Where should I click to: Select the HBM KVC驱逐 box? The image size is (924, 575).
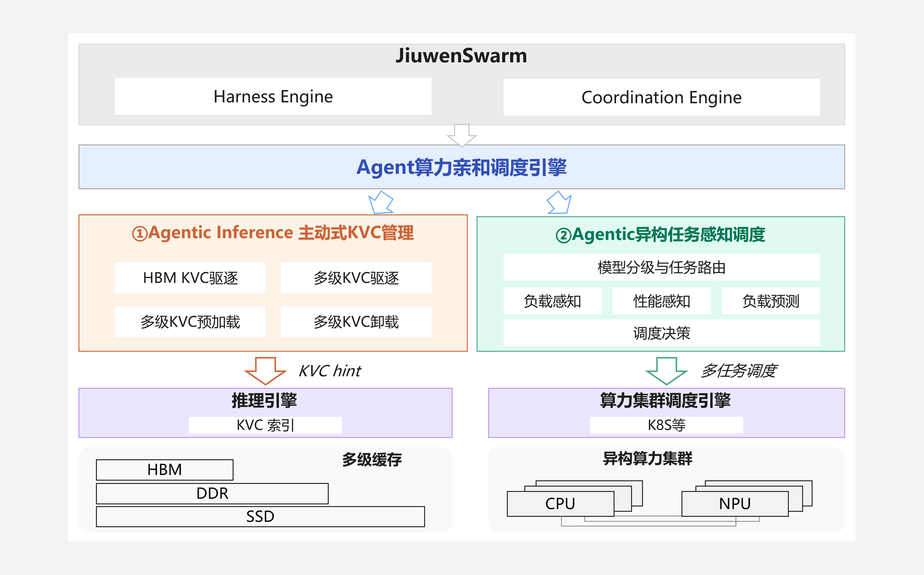click(x=190, y=278)
